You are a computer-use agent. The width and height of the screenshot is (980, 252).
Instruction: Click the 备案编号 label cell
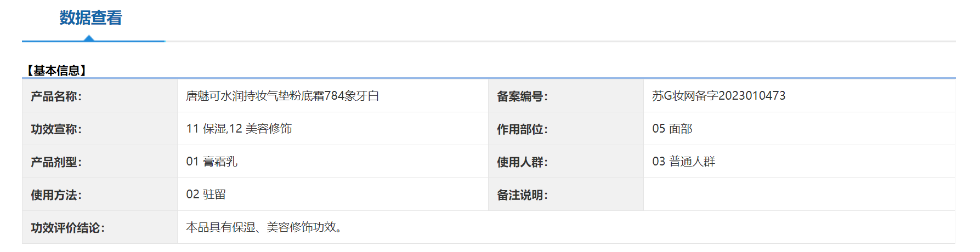pyautogui.click(x=566, y=96)
